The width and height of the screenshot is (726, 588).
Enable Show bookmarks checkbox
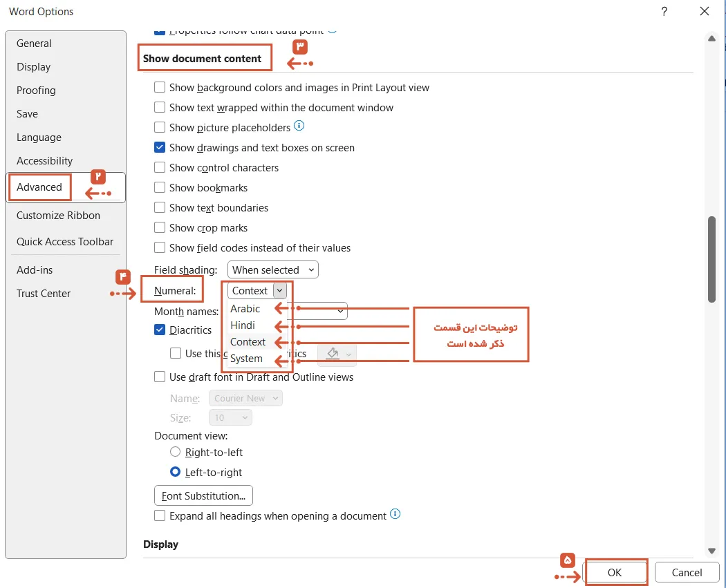[x=160, y=187]
